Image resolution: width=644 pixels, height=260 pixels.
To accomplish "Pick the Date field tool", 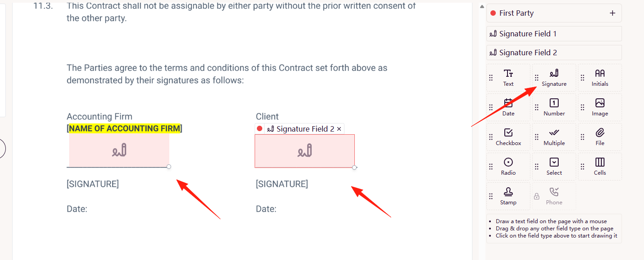I will [508, 107].
